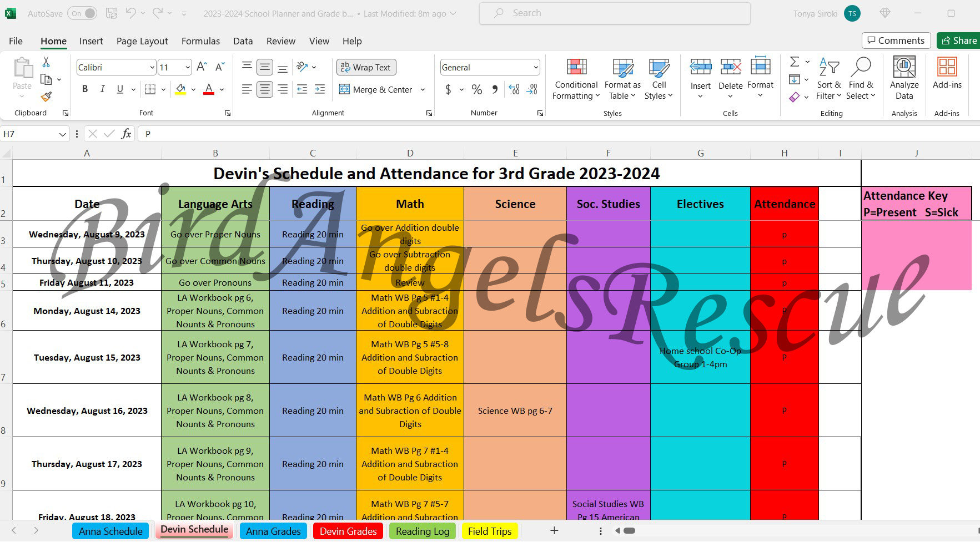
Task: Select cell with 'Science WB pg 6-7'
Action: (x=515, y=411)
